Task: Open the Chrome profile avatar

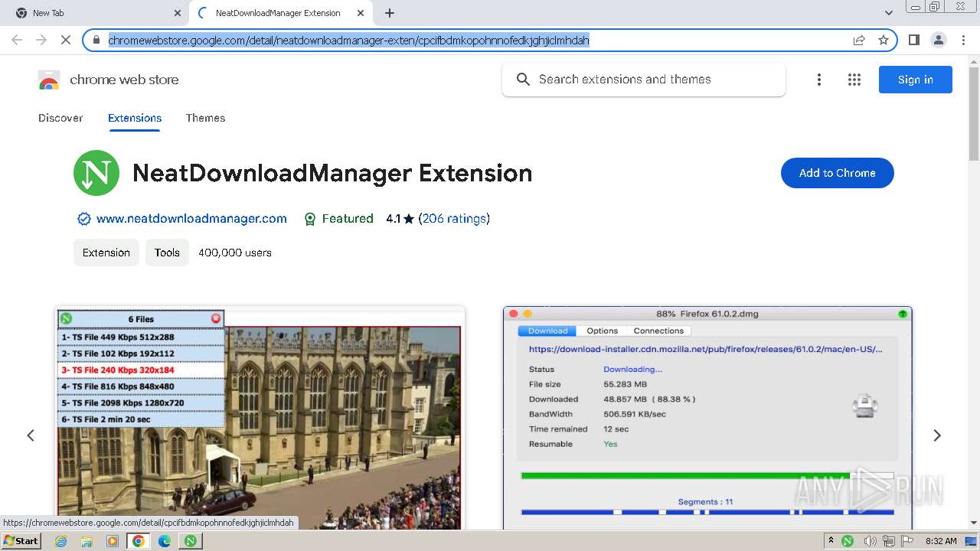Action: [x=938, y=40]
